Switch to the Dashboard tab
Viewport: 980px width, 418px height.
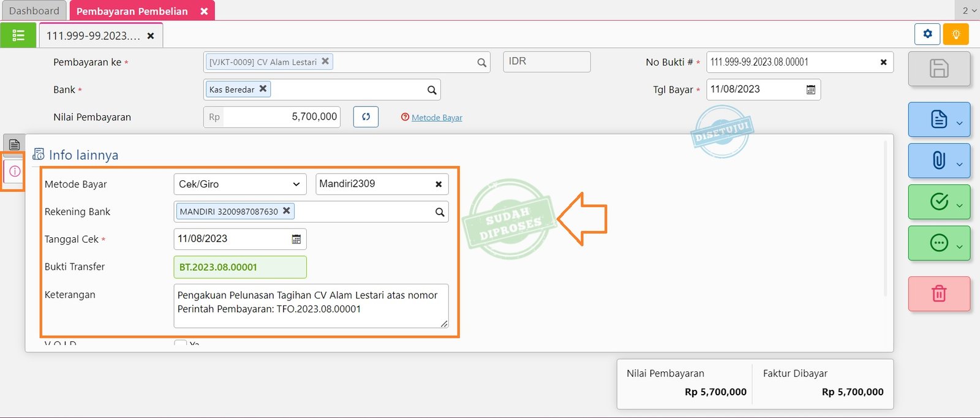click(34, 10)
